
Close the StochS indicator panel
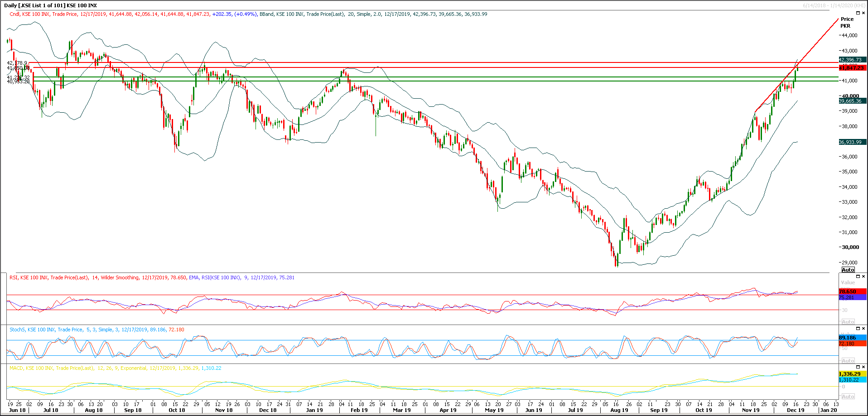863,329
